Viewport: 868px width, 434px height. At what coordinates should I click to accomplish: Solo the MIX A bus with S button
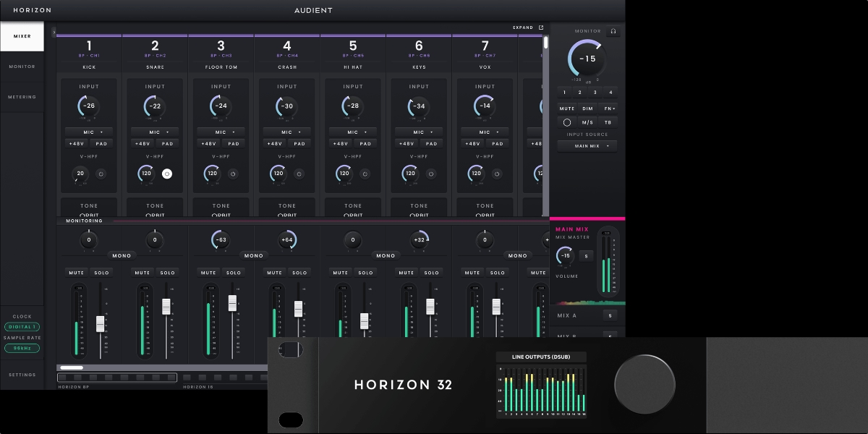[x=610, y=315]
